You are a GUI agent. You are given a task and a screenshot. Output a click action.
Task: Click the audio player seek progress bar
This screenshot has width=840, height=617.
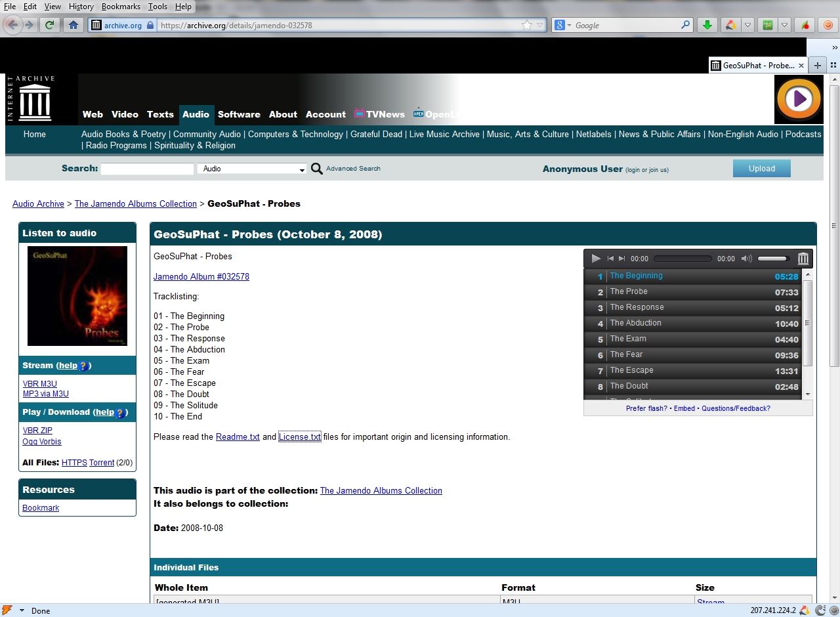point(682,259)
